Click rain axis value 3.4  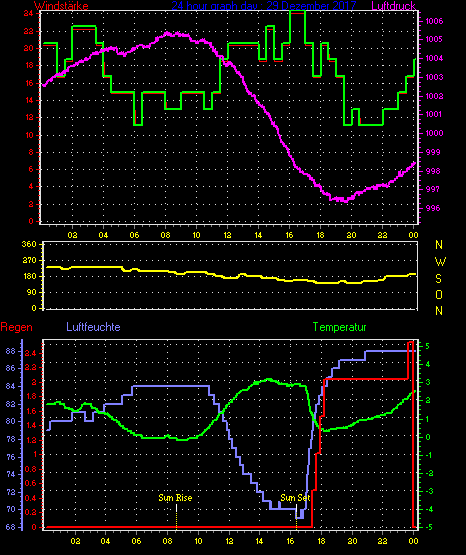pos(30,353)
